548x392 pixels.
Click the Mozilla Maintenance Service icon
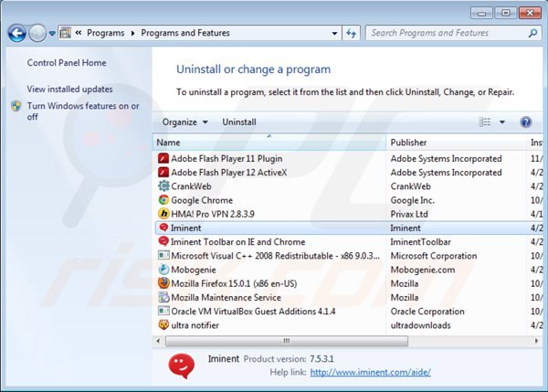tap(163, 297)
